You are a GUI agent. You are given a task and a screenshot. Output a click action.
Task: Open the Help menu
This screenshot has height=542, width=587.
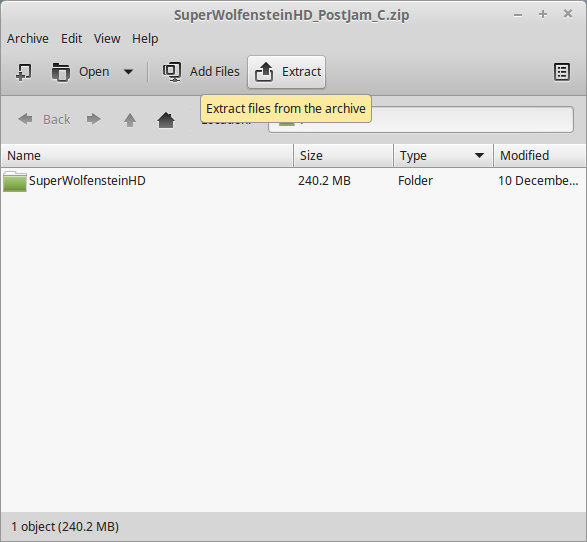145,39
